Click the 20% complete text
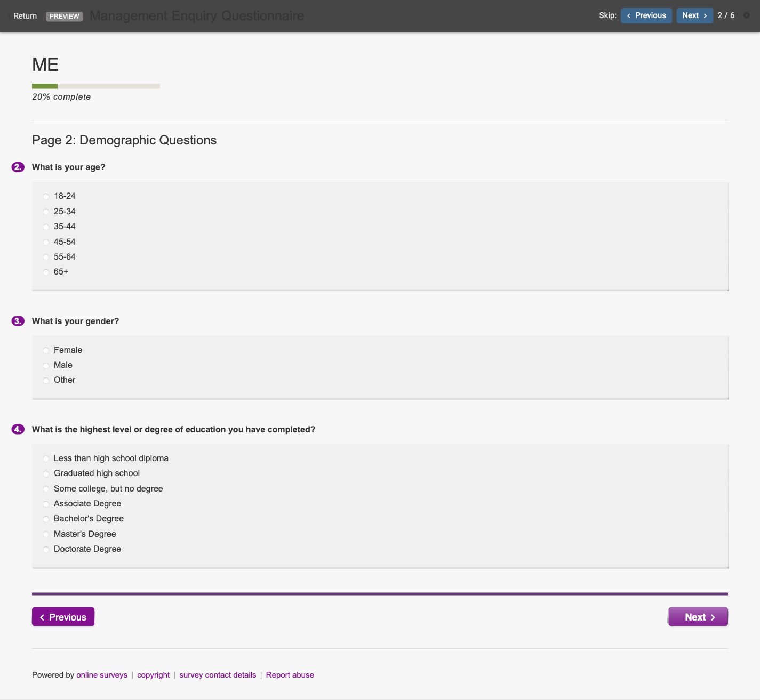Viewport: 760px width, 700px height. pyautogui.click(x=61, y=97)
